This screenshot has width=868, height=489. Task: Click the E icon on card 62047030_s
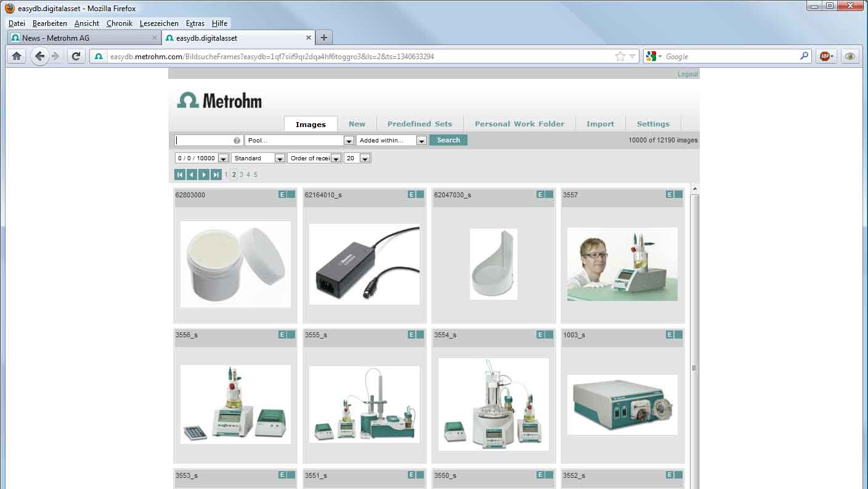tap(540, 194)
